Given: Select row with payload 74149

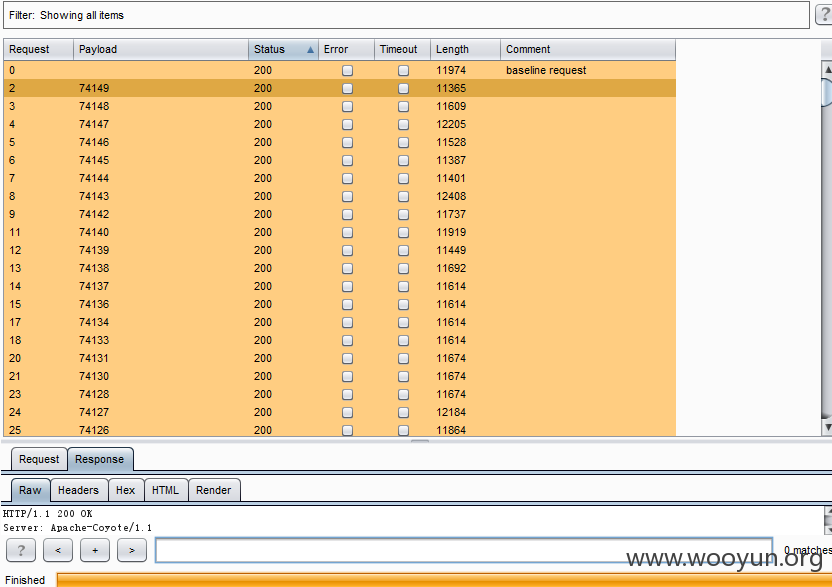Looking at the screenshot, I should coord(340,88).
